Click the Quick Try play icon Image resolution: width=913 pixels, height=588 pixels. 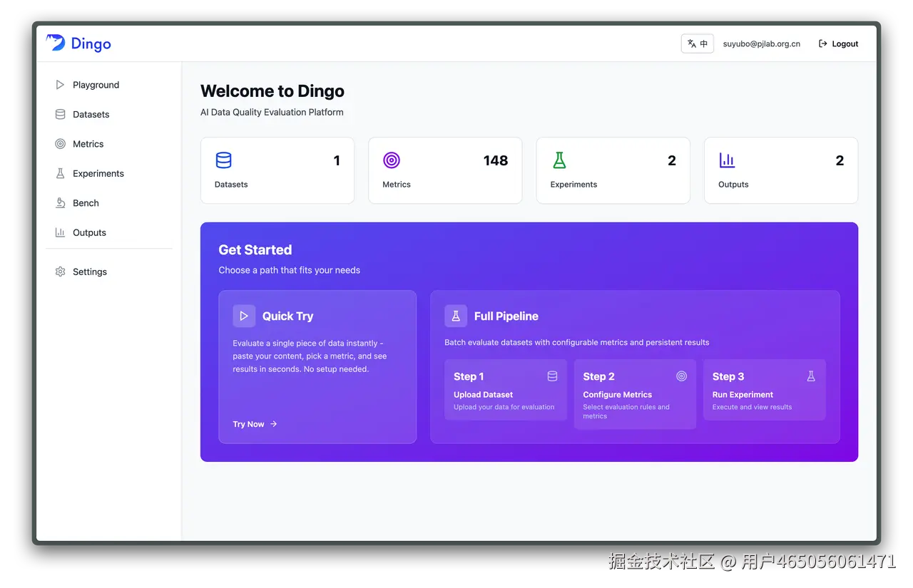244,316
